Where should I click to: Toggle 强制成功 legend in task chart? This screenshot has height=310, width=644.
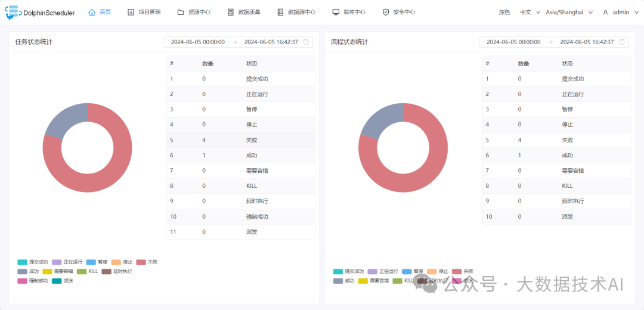[33, 281]
